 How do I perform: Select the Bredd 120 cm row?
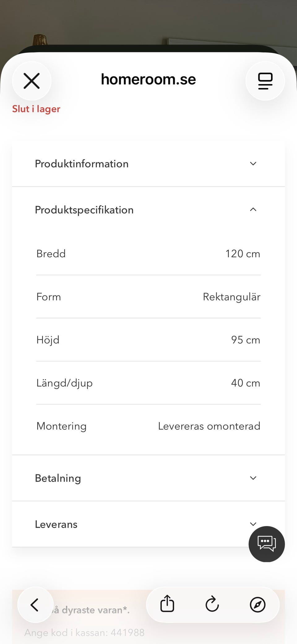pos(148,254)
